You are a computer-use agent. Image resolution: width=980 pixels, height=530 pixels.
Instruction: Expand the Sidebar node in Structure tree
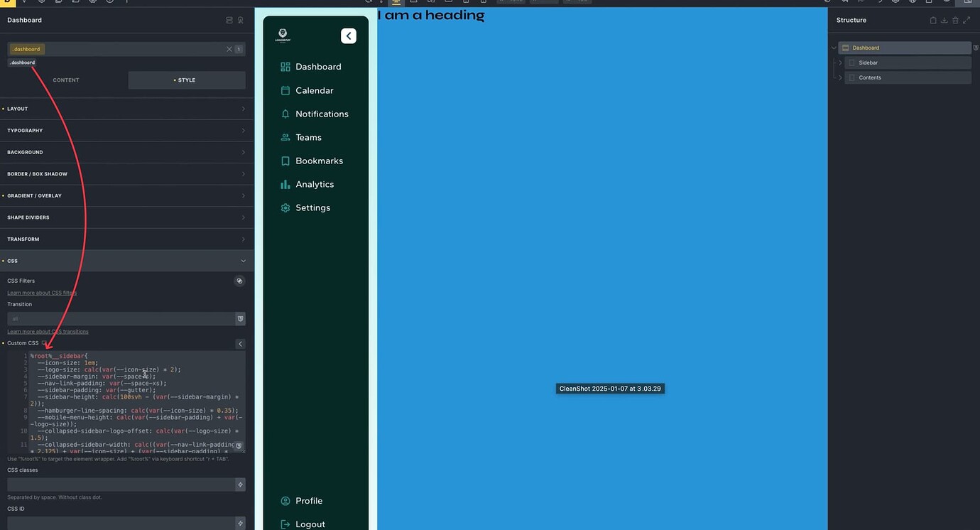840,63
